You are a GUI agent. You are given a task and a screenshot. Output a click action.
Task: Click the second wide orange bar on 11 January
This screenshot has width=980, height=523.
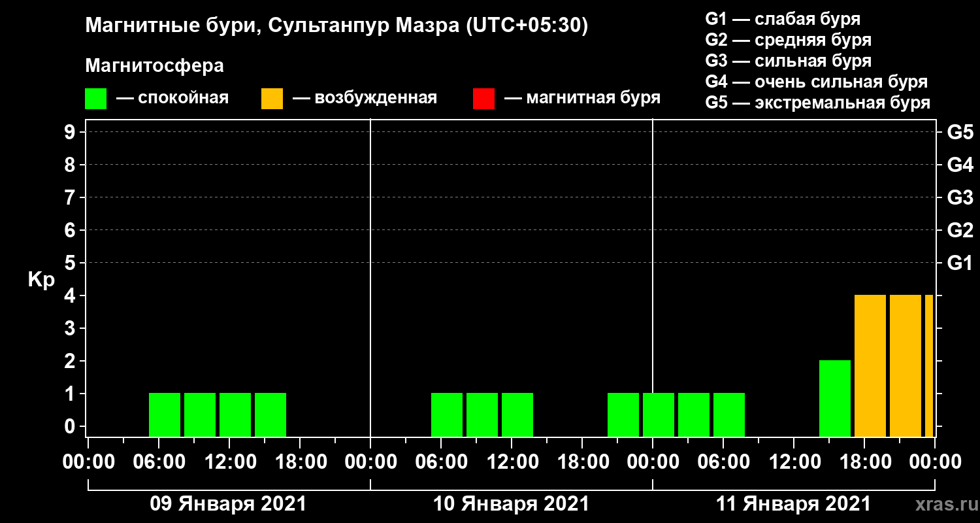point(906,365)
